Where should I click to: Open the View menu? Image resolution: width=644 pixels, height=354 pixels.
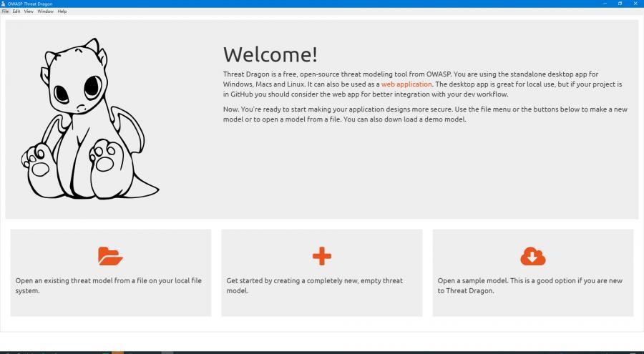(29, 11)
